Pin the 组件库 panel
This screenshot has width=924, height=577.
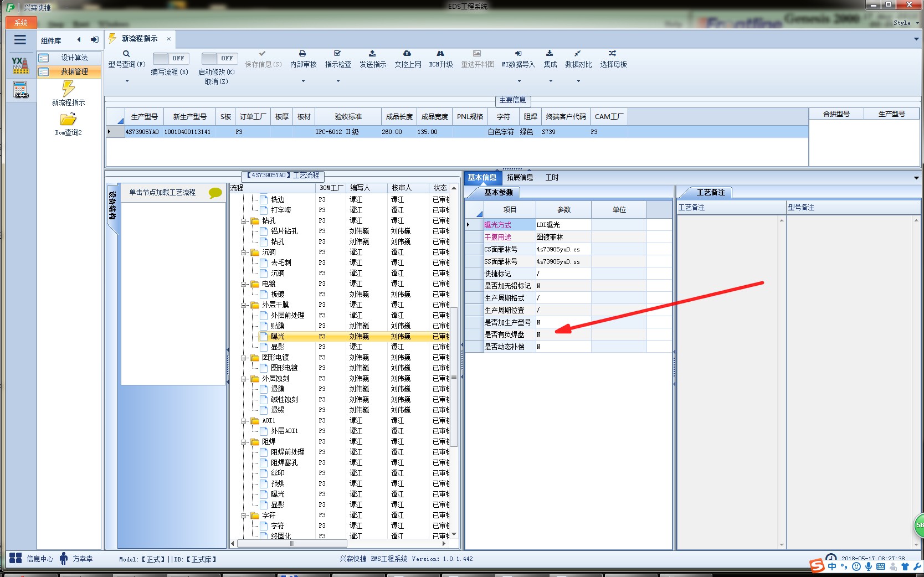(94, 40)
